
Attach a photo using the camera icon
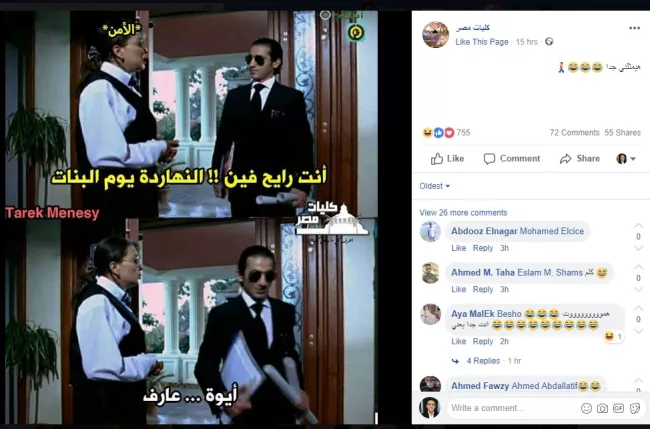(602, 409)
